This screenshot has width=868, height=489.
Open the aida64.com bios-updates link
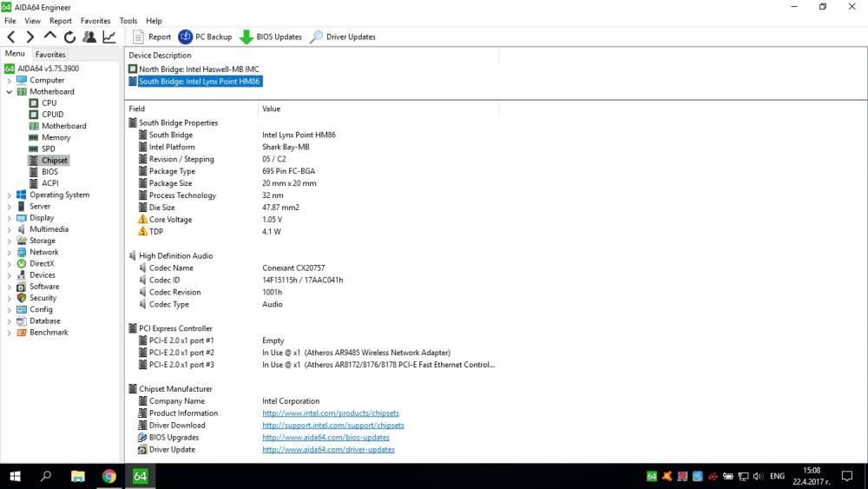click(x=326, y=438)
